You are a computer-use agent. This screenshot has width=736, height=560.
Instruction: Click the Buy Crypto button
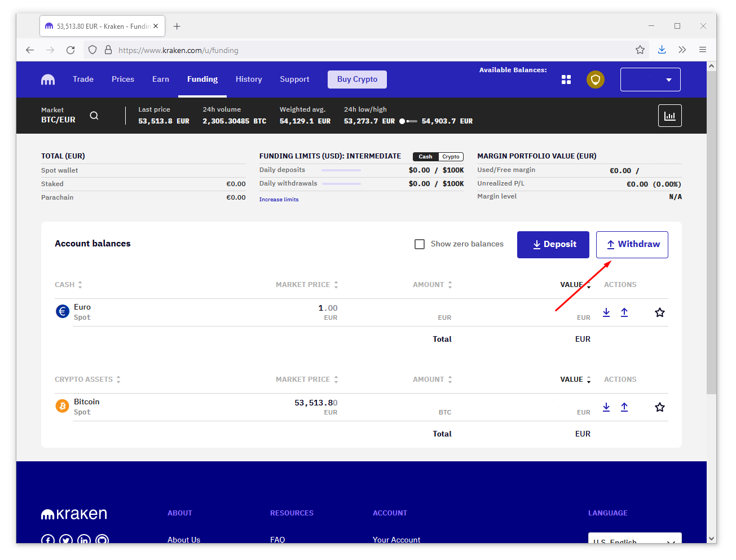tap(357, 80)
